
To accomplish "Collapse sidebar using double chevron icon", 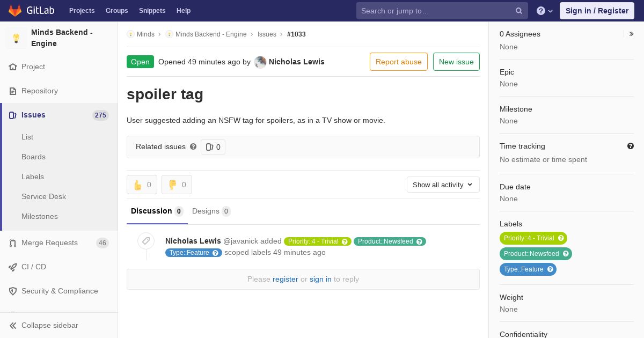I will tap(13, 326).
